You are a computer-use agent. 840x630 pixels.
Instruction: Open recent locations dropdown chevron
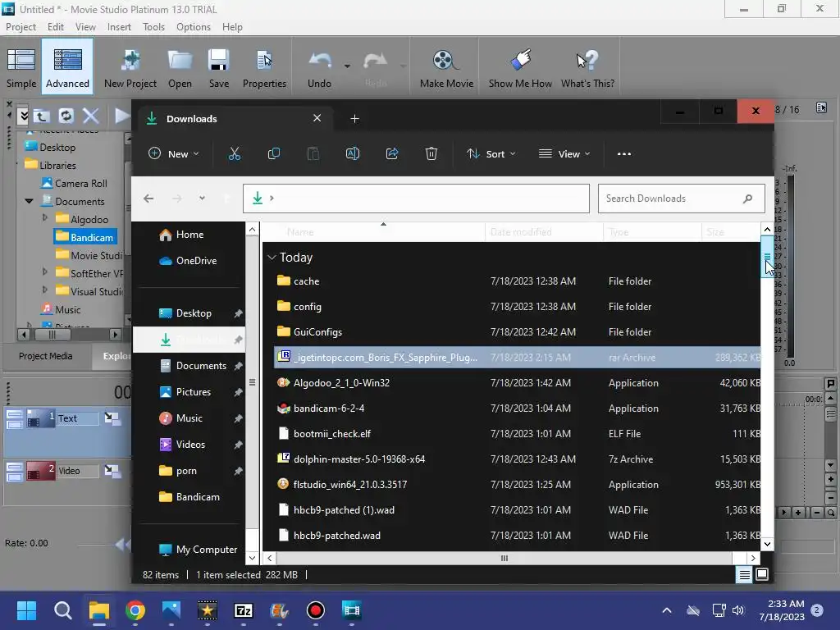(202, 199)
